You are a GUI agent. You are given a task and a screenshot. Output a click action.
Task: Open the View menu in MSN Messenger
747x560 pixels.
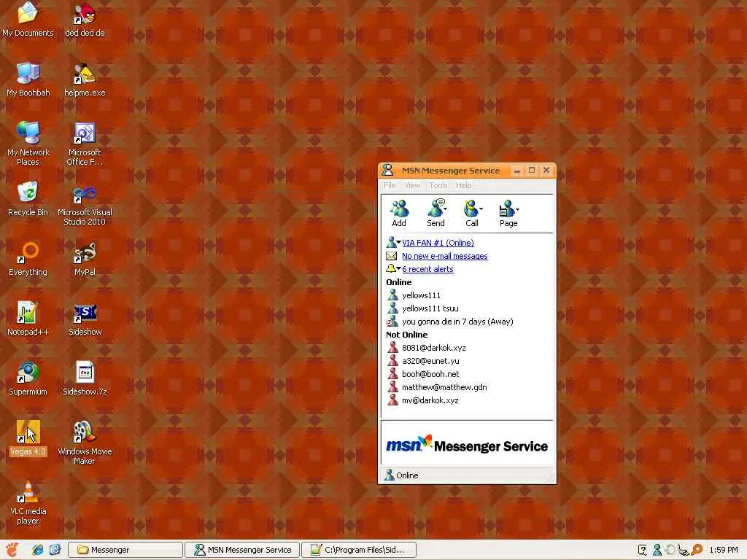[x=412, y=185]
